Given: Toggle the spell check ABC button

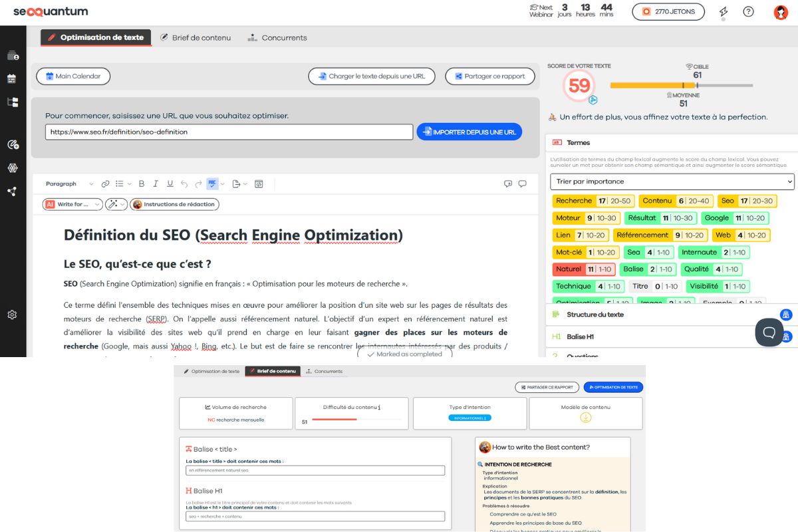Looking at the screenshot, I should point(212,184).
